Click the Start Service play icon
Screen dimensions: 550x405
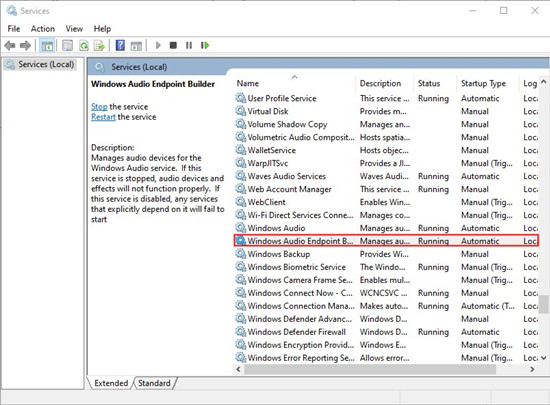[x=158, y=45]
